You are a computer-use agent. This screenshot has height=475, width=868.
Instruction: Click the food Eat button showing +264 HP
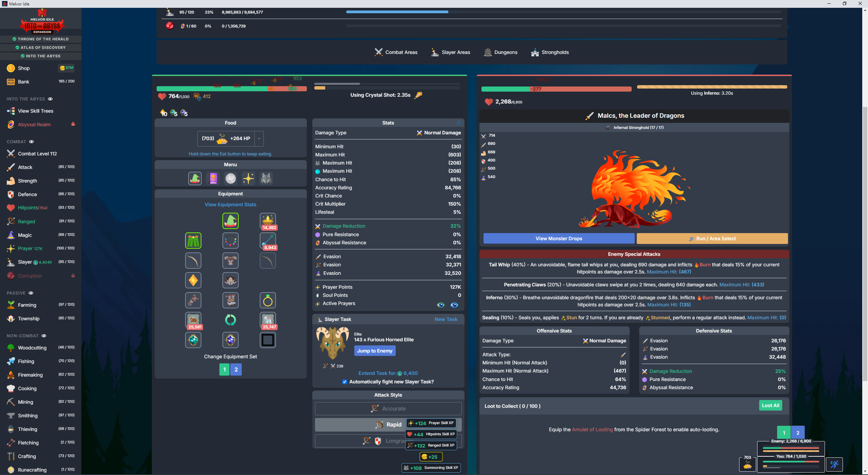(x=226, y=139)
